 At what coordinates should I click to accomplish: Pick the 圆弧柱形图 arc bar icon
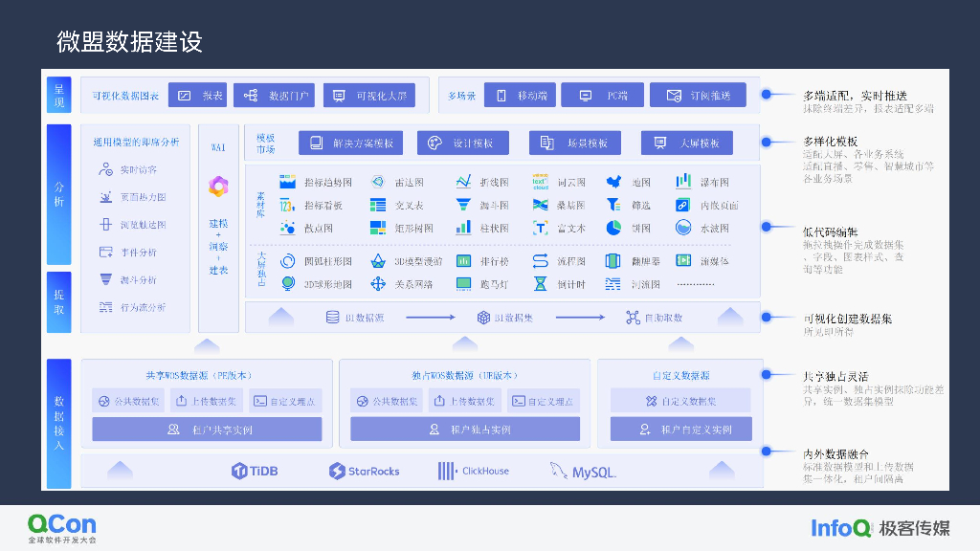287,261
